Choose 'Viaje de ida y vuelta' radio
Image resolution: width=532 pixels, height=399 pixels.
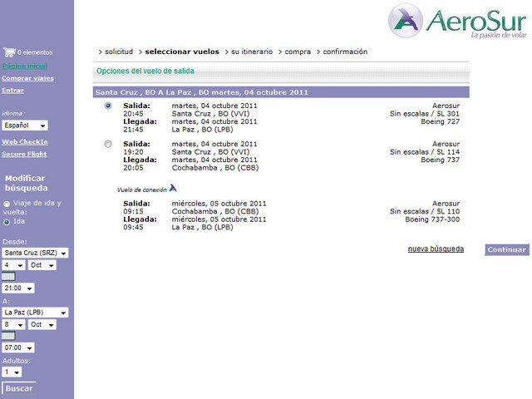coord(7,204)
